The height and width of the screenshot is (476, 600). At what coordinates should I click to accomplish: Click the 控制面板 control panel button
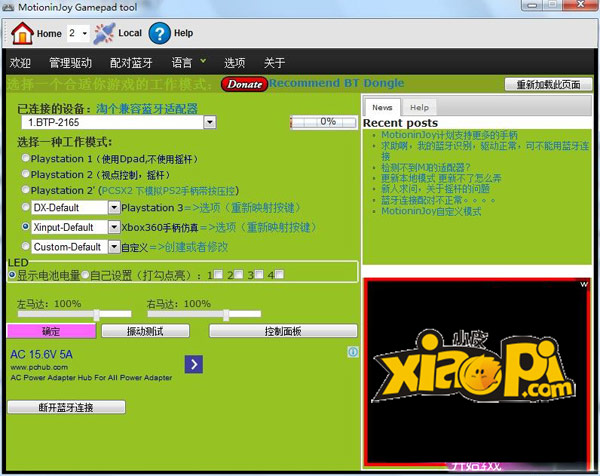pos(283,331)
